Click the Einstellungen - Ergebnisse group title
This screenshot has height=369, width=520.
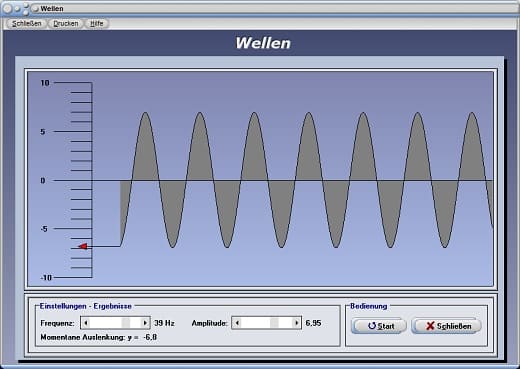tap(86, 306)
